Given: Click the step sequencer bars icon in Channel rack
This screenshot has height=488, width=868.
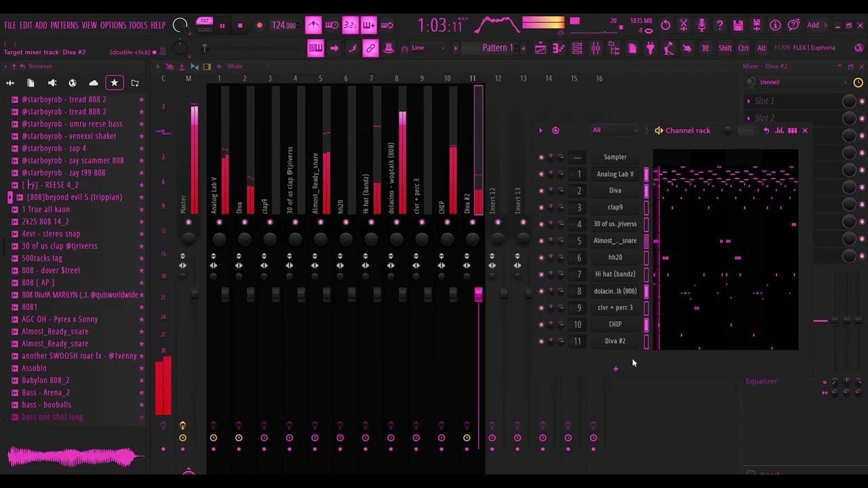Looking at the screenshot, I should pyautogui.click(x=792, y=130).
